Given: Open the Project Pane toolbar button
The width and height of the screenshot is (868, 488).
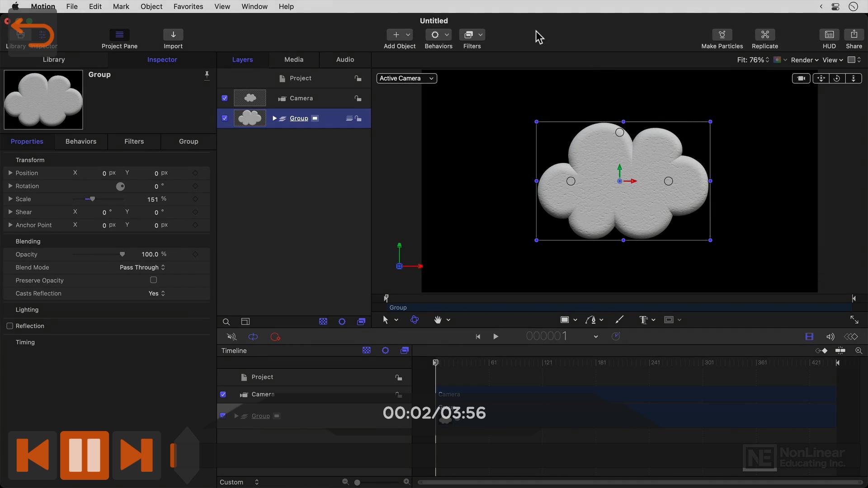Looking at the screenshot, I should pyautogui.click(x=119, y=35).
